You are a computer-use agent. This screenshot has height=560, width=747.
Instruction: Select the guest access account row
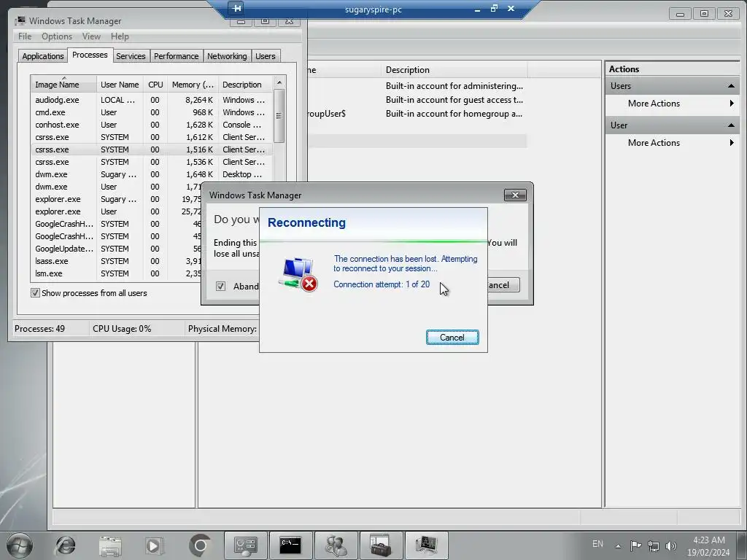point(417,100)
